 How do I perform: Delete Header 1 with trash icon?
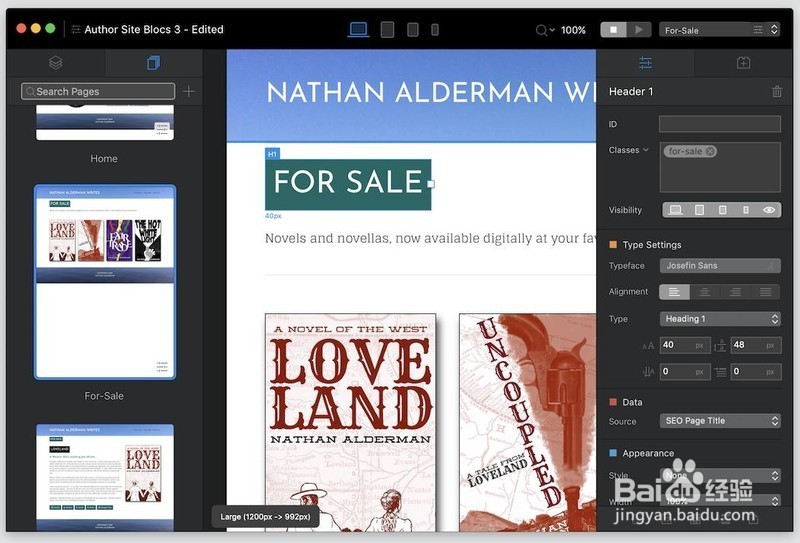pyautogui.click(x=777, y=91)
